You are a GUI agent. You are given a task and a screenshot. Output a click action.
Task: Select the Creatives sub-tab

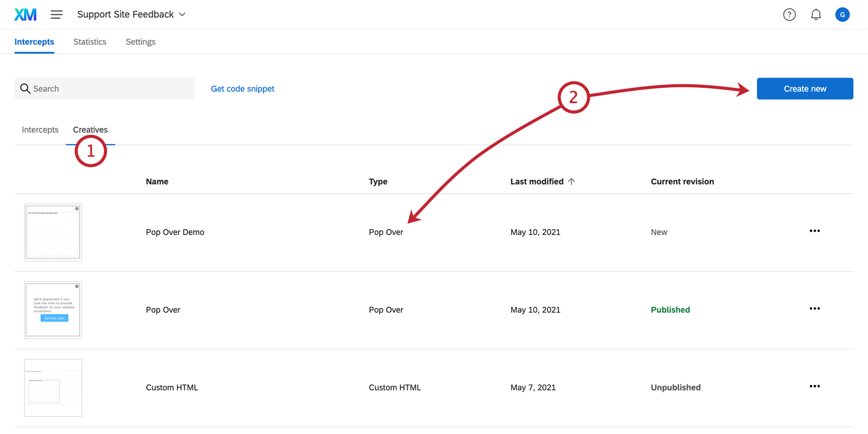90,130
